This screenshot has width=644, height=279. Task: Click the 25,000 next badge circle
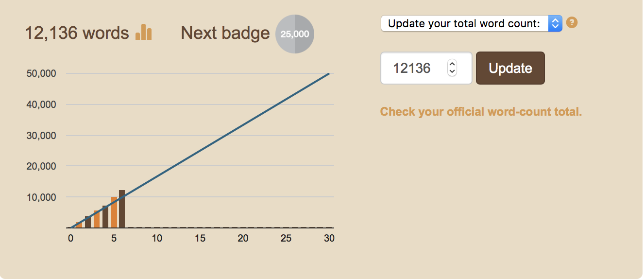point(295,34)
